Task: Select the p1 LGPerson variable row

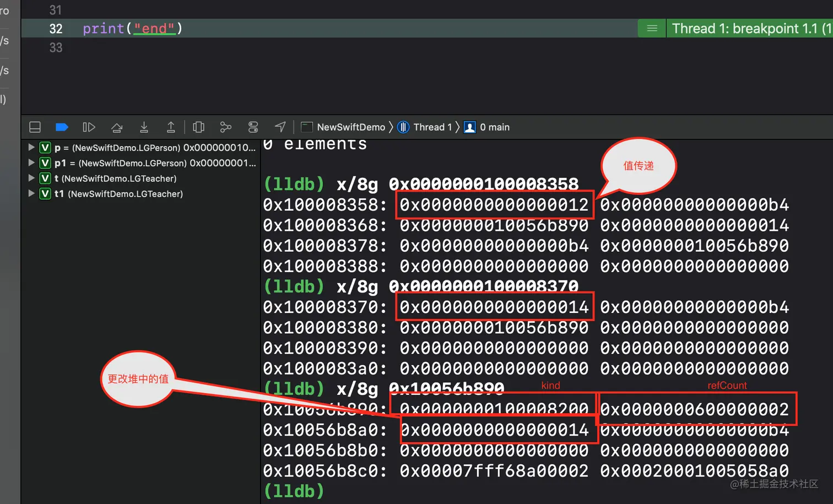Action: coord(140,163)
